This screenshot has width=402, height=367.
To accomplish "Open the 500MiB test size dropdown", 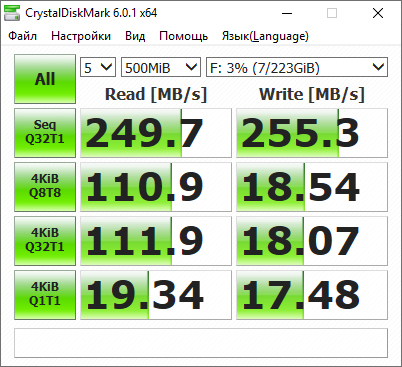I will 161,67.
